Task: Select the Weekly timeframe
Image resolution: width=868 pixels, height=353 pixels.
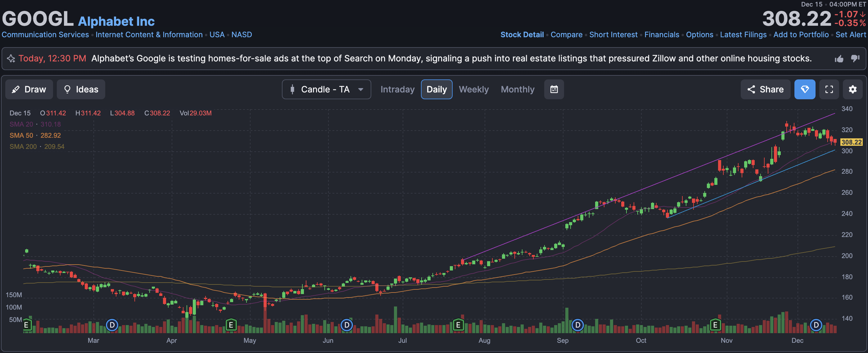Action: click(473, 89)
